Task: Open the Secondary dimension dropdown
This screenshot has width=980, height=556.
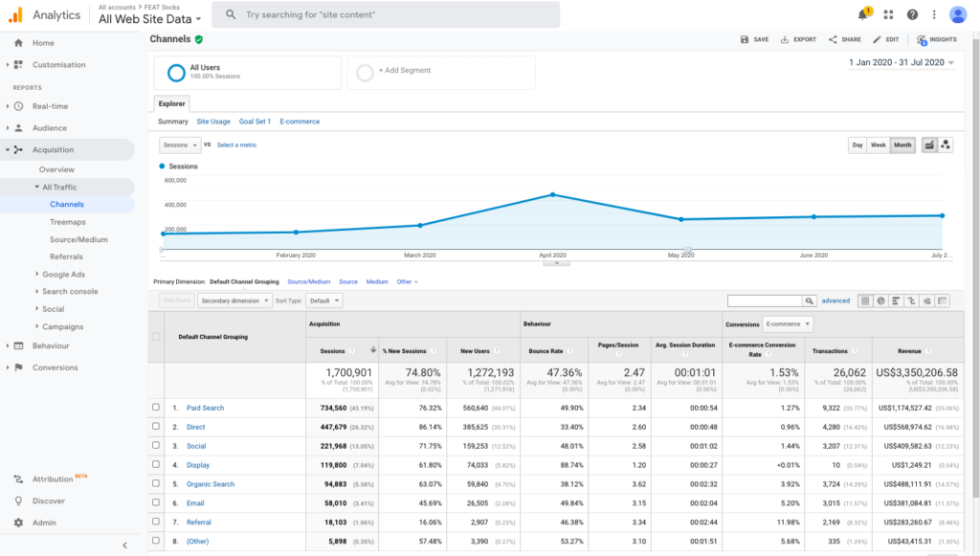Action: (235, 301)
